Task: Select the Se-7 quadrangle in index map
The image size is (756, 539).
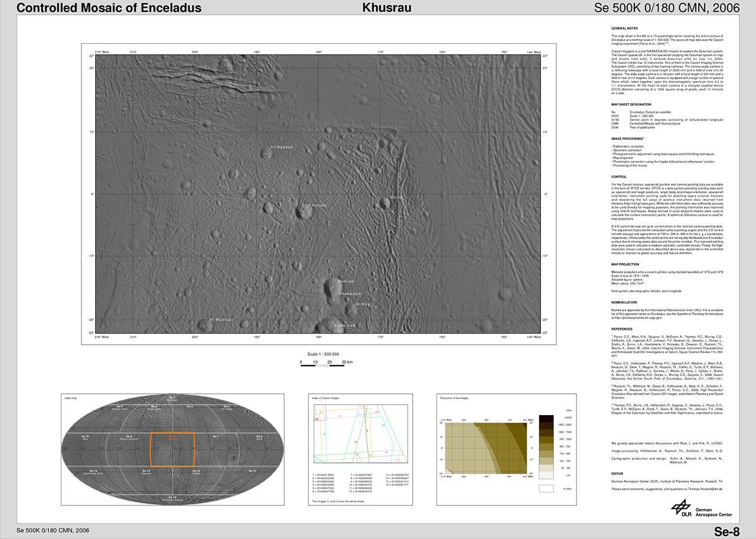Action: (216, 437)
